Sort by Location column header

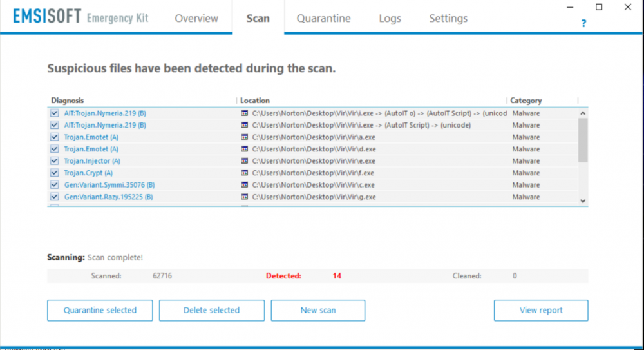254,101
